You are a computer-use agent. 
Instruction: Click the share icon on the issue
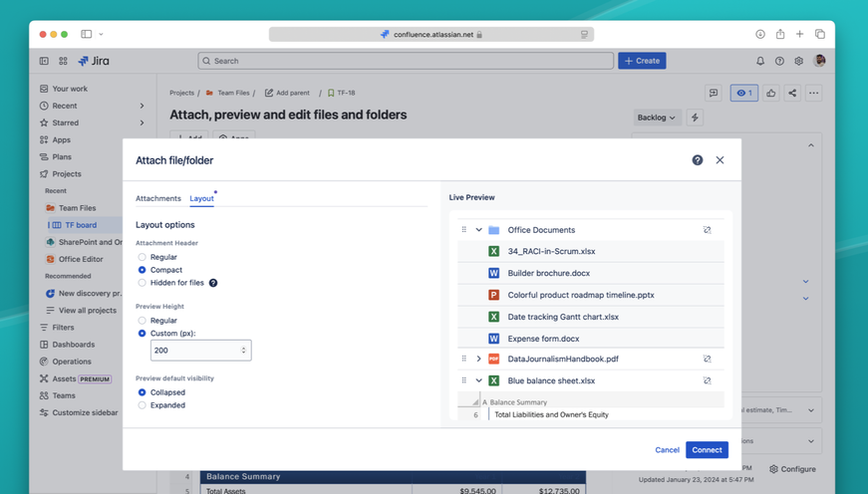click(x=792, y=93)
